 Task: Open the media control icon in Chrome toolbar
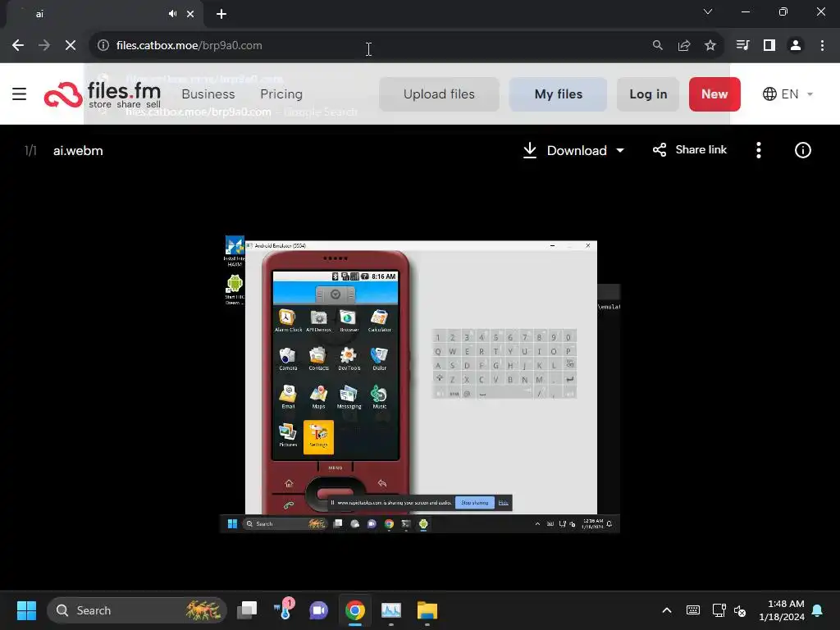[742, 46]
